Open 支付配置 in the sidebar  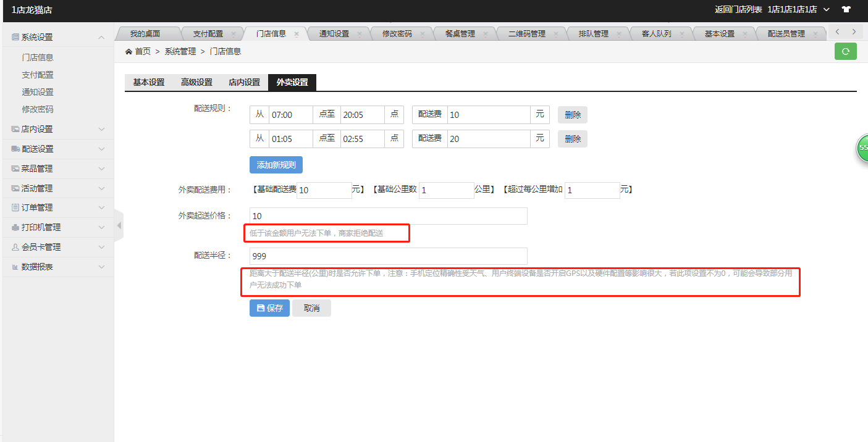38,75
